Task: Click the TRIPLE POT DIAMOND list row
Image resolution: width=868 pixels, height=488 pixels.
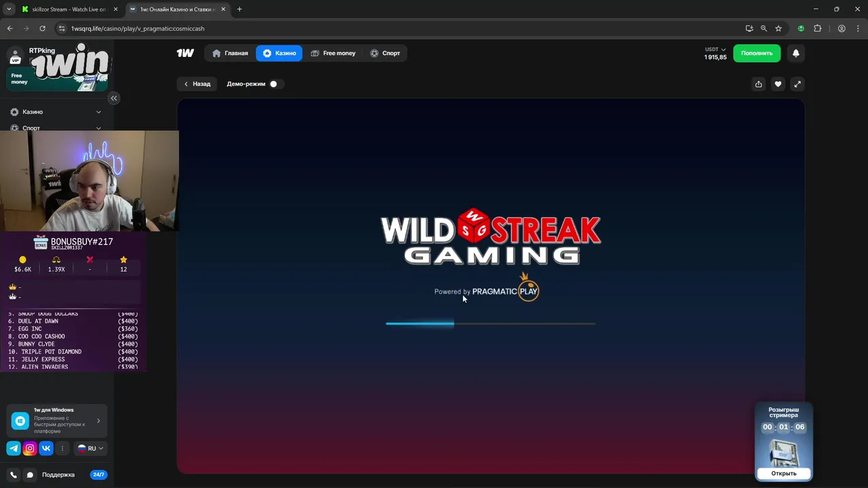Action: tap(73, 352)
